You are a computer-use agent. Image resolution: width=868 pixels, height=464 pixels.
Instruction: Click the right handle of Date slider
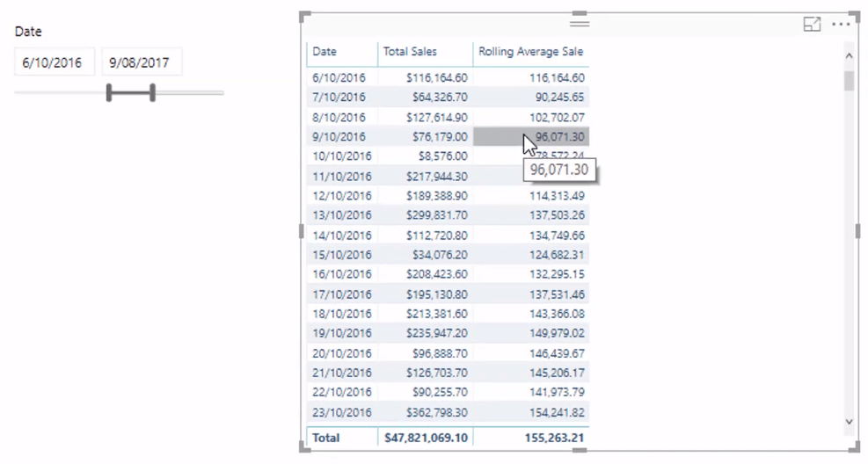tap(152, 93)
